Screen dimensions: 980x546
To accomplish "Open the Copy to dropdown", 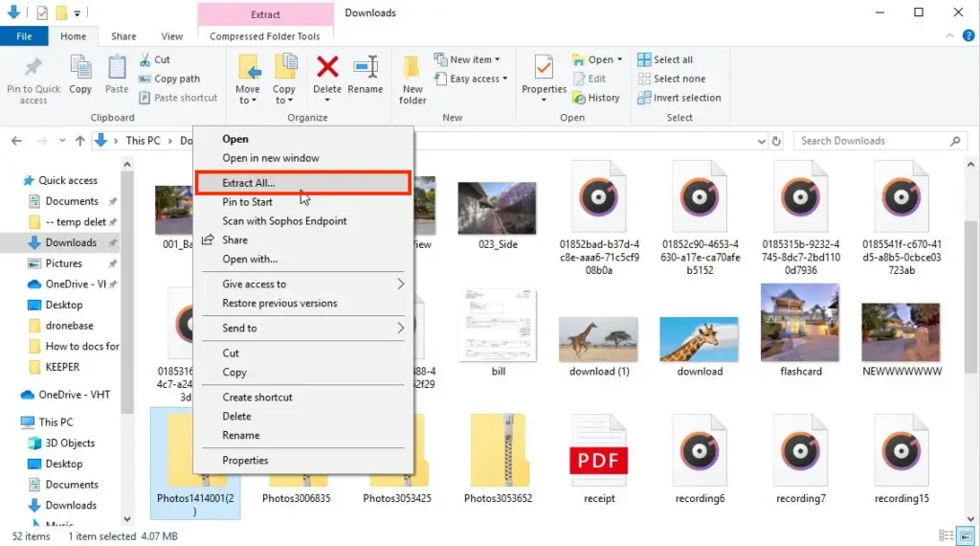I will point(283,95).
